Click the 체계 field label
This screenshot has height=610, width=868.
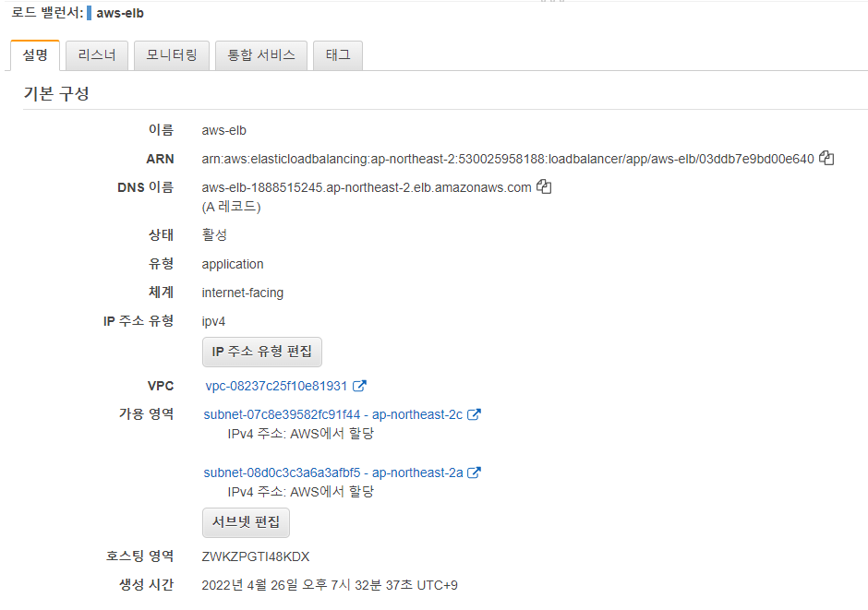(161, 292)
